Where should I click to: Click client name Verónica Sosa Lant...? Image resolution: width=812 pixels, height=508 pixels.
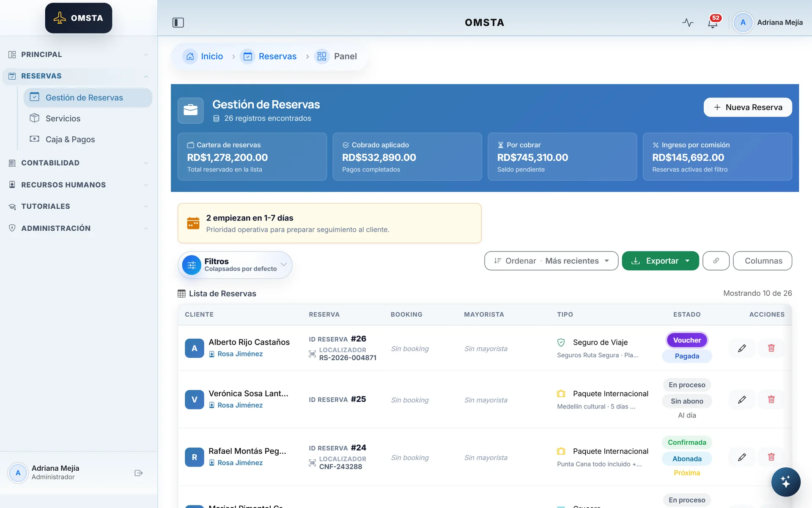click(x=248, y=394)
